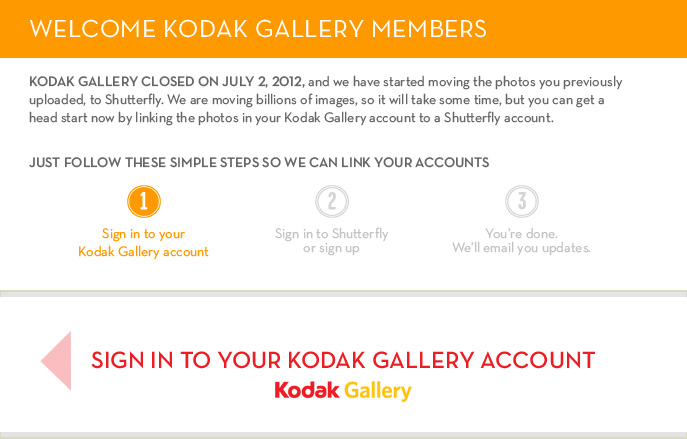Click the grey step 3 circle icon
687x439 pixels.
point(521,202)
